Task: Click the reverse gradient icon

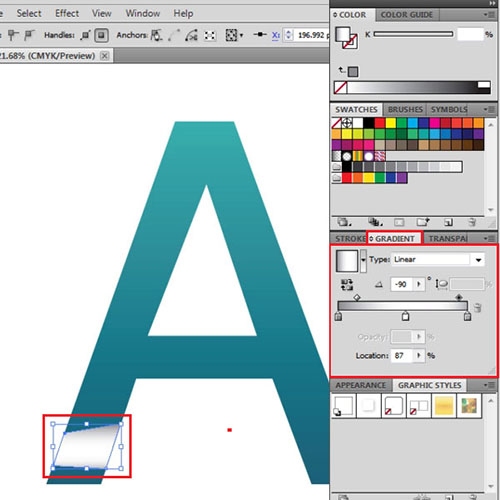Action: (x=347, y=285)
